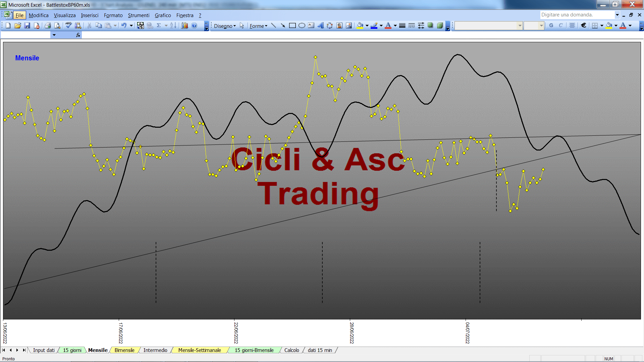Run the ABC spell check
The height and width of the screenshot is (362, 644).
click(68, 25)
